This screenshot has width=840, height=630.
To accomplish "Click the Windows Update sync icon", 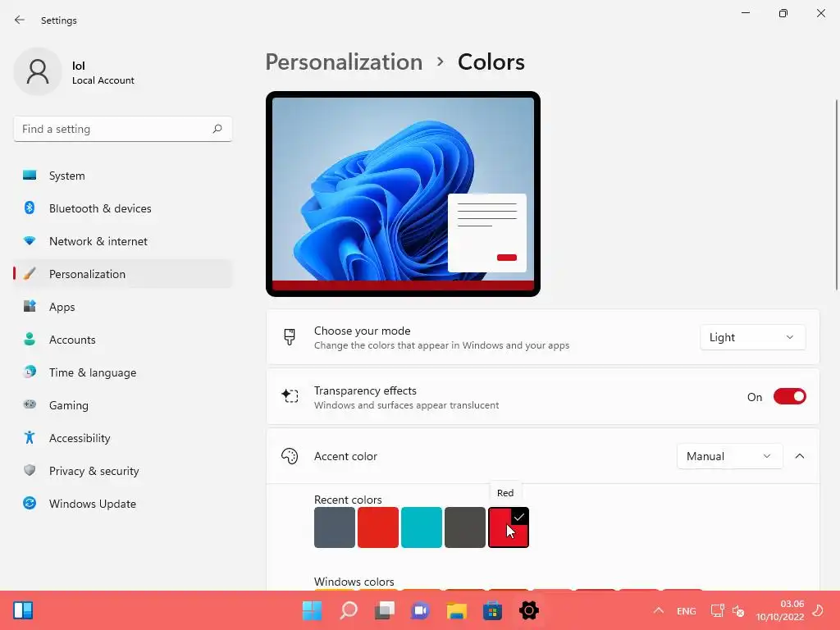I will click(x=30, y=503).
